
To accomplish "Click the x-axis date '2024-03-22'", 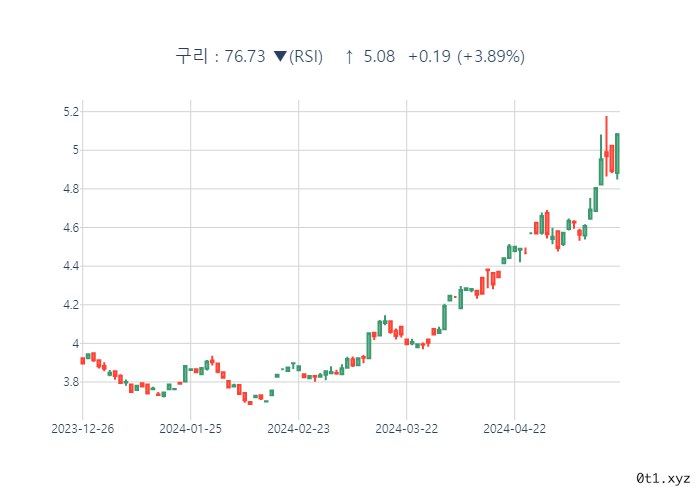I will (x=407, y=429).
